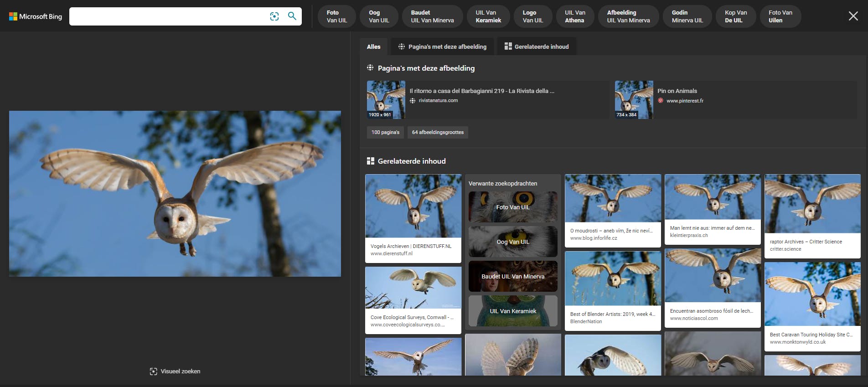Open the raptor Archives Critter Science image
Screen dimensions: 868x387
tap(812, 204)
